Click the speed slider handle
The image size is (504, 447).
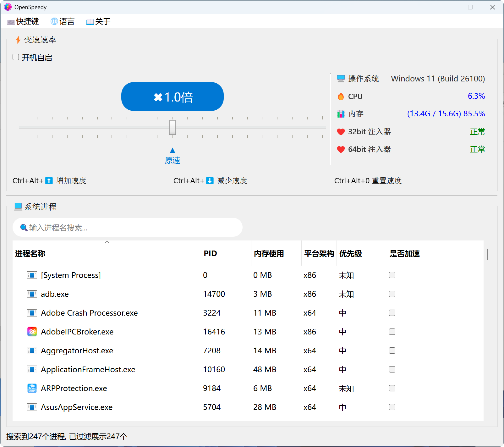[173, 127]
